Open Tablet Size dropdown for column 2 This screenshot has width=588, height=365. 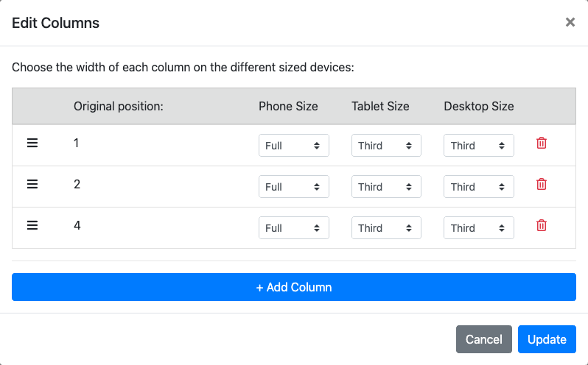[386, 187]
